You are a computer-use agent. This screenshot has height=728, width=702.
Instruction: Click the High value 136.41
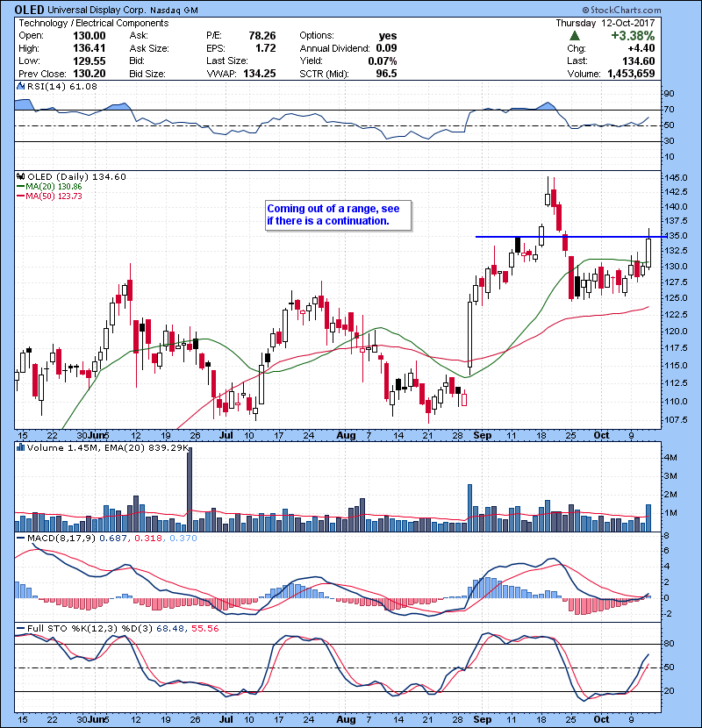89,48
